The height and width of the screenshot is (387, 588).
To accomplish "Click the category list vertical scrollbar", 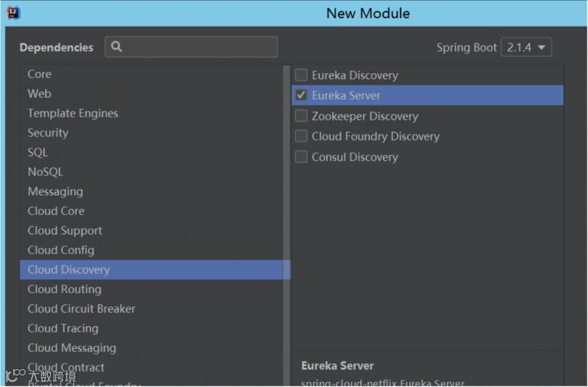I will coord(287,225).
